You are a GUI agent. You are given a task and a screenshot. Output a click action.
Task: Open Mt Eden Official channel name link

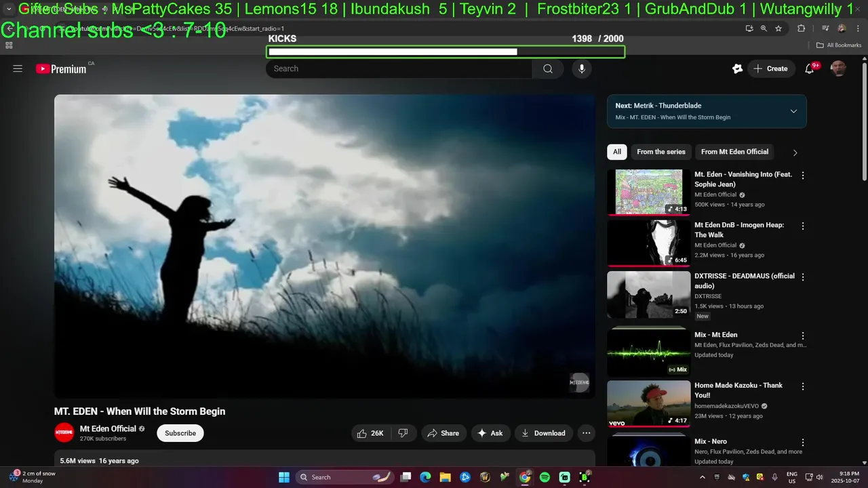click(108, 428)
